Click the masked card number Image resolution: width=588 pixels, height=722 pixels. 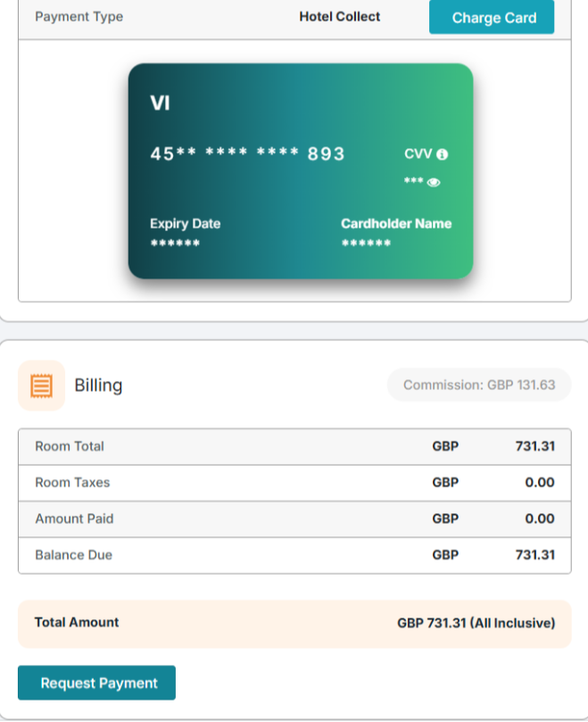[247, 154]
